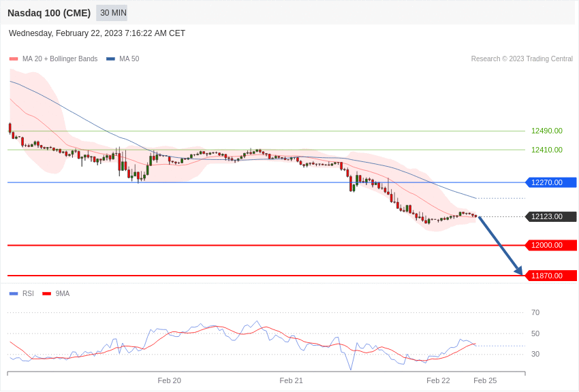Click the Feb 20 date axis label
Viewport: 579px width, 392px height.
[x=169, y=380]
